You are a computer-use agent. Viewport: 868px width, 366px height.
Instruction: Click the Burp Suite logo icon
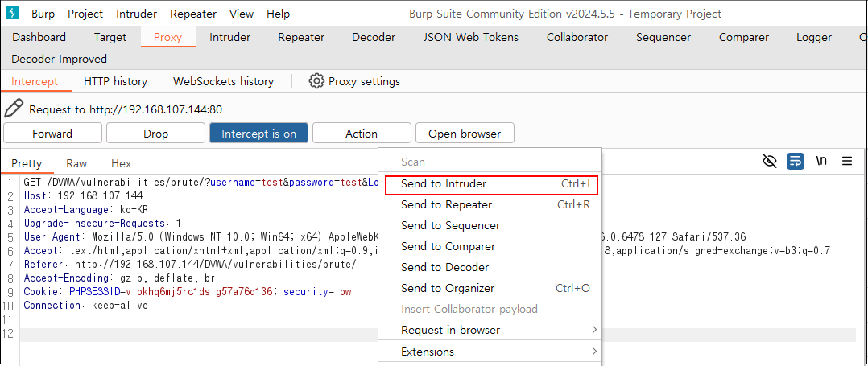click(x=11, y=13)
